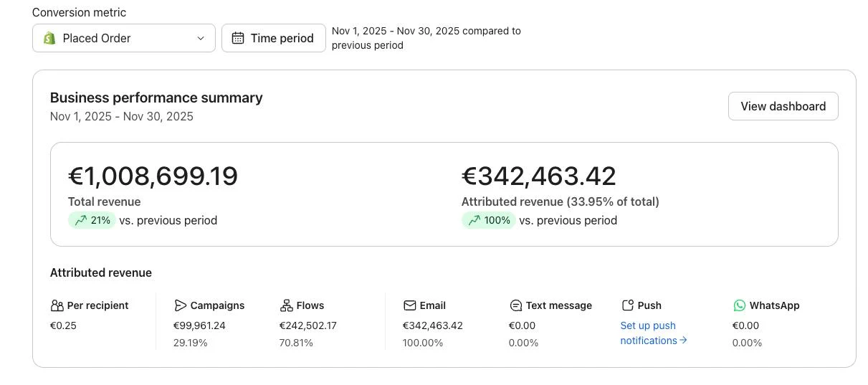Click the Flows diagram icon
The image size is (868, 385).
tap(286, 305)
